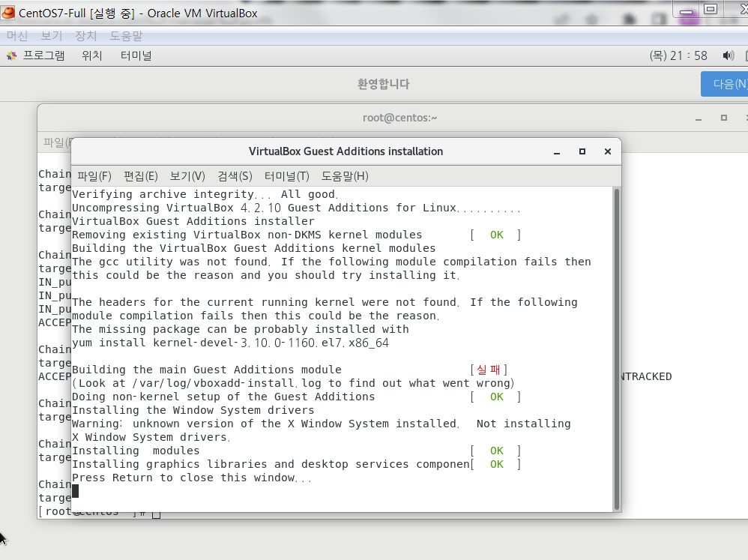
Task: Open 보기(V) menu in Guest Additions window
Action: click(187, 176)
